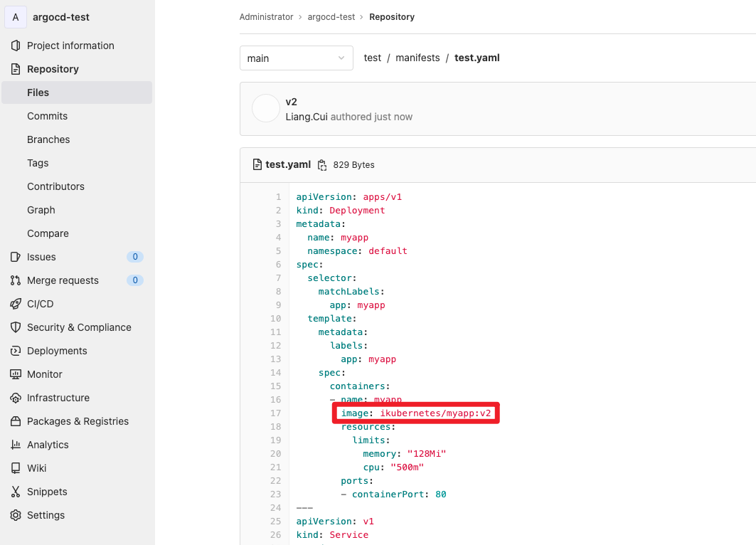Open the v2 commit link

point(291,102)
